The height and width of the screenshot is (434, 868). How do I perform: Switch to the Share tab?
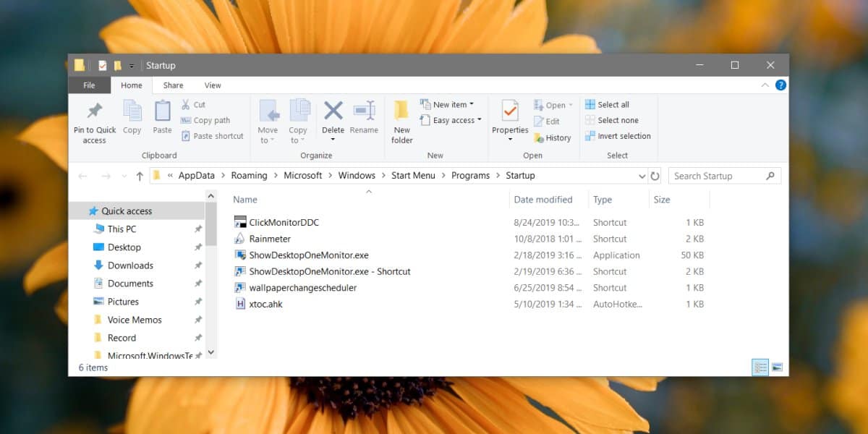[x=173, y=85]
